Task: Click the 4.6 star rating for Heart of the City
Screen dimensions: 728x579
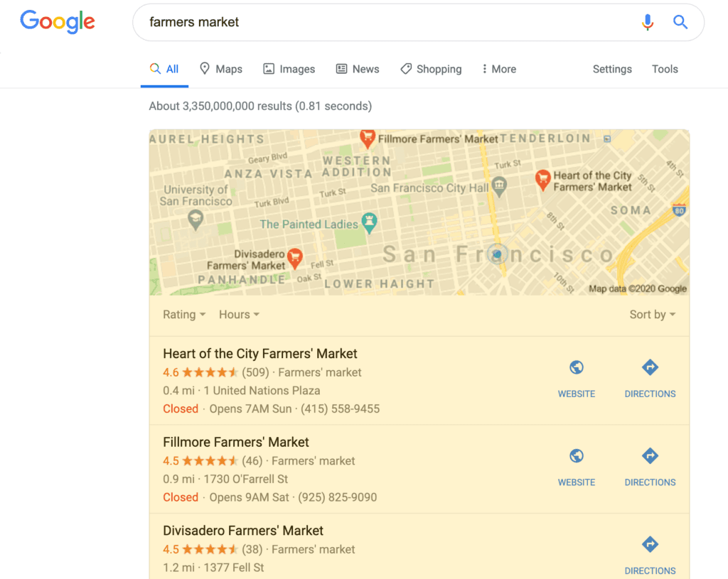Action: [200, 372]
